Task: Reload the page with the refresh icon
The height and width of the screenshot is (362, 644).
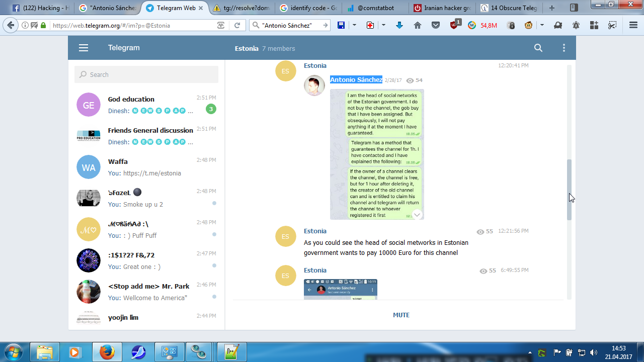Action: (x=237, y=26)
